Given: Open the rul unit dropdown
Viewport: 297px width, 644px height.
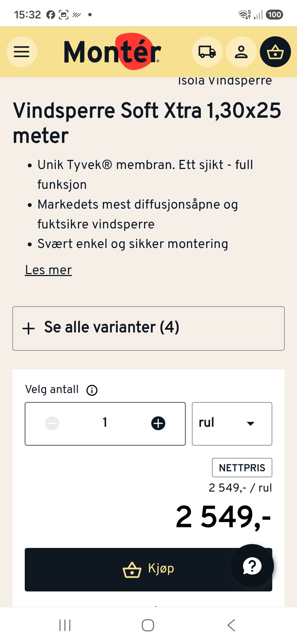Looking at the screenshot, I should [x=232, y=424].
